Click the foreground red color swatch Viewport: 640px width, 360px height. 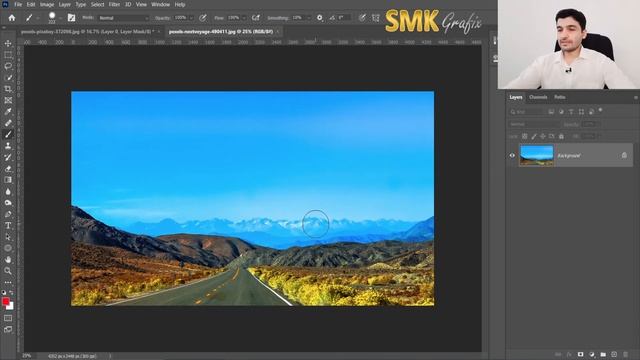coord(5,301)
